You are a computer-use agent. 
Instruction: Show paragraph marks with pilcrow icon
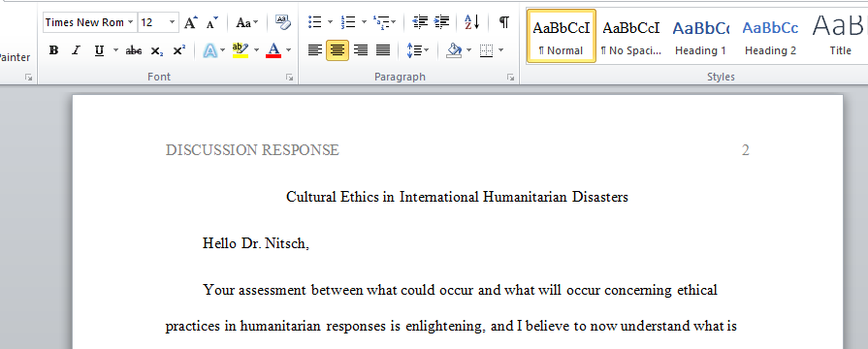pos(503,22)
